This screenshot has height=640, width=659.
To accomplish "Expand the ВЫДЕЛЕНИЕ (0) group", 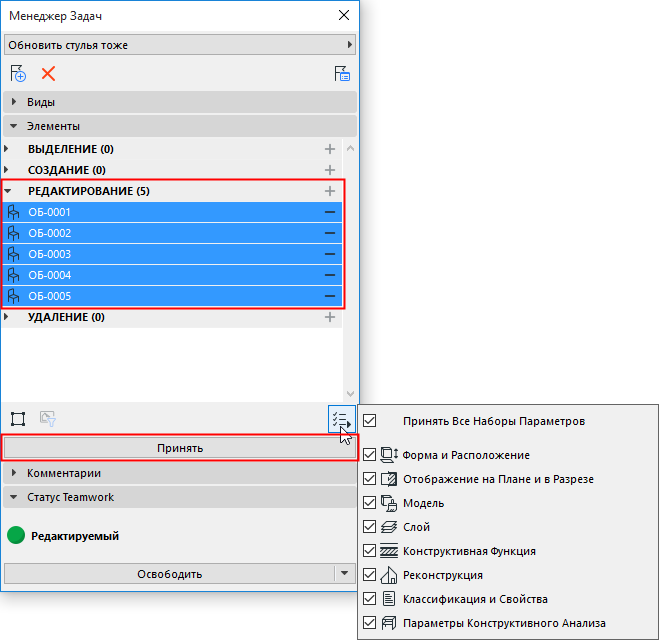I will 6,149.
